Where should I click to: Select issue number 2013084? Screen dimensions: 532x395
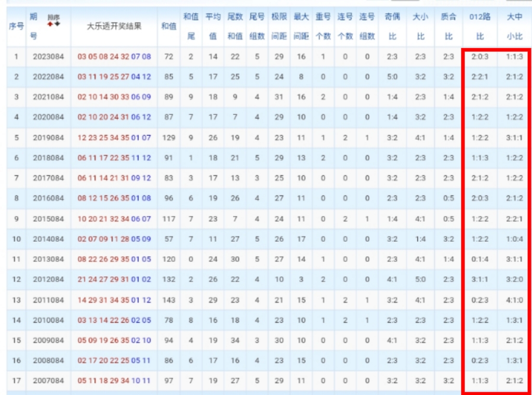(48, 259)
